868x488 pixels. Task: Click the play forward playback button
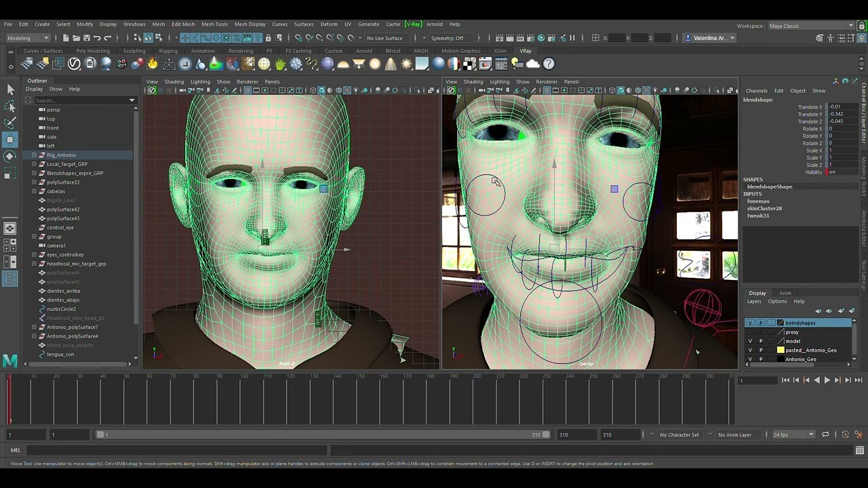tap(827, 380)
